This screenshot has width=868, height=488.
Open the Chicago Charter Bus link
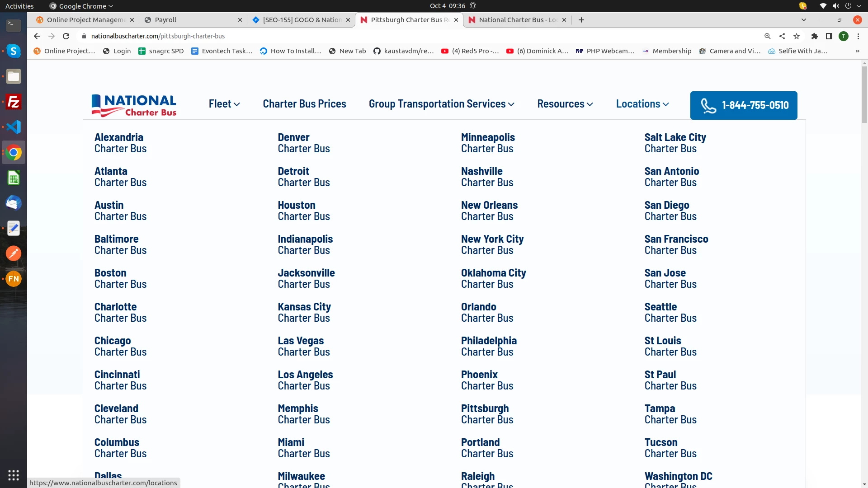(121, 346)
